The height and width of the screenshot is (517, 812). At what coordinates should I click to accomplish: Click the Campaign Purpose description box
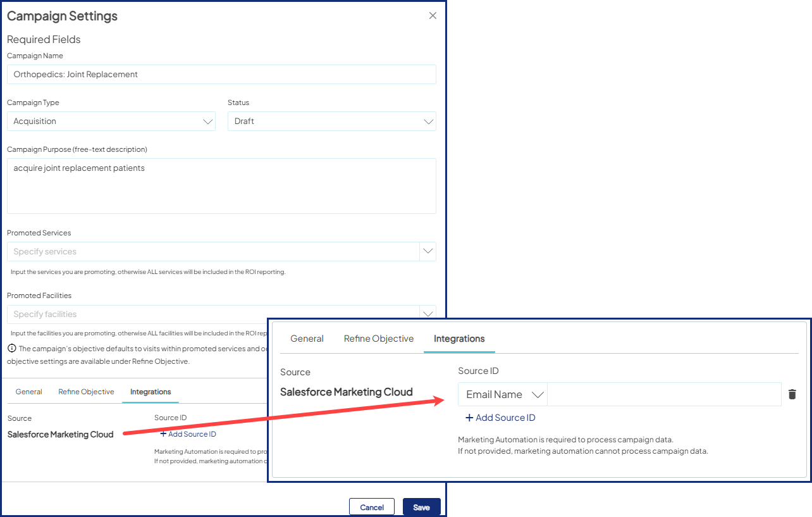(x=221, y=185)
